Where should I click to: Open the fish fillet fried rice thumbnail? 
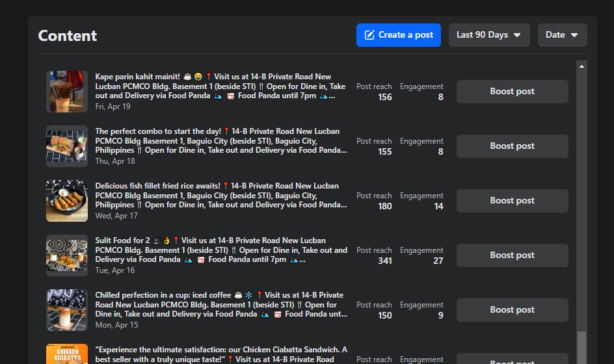pyautogui.click(x=67, y=201)
